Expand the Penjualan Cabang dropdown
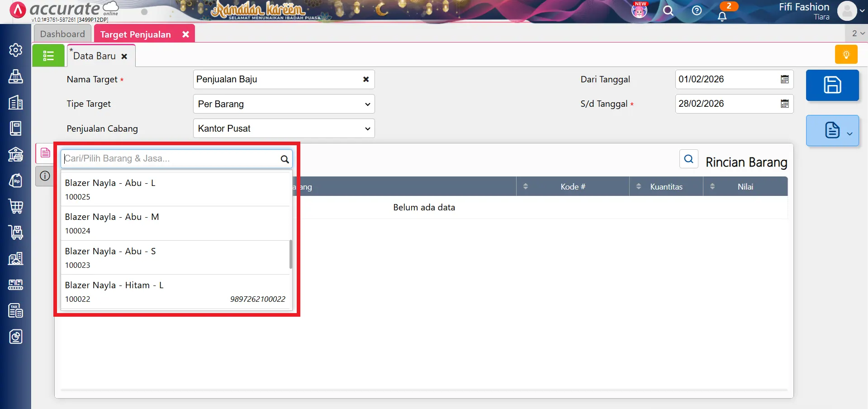The width and height of the screenshot is (868, 409). 284,128
